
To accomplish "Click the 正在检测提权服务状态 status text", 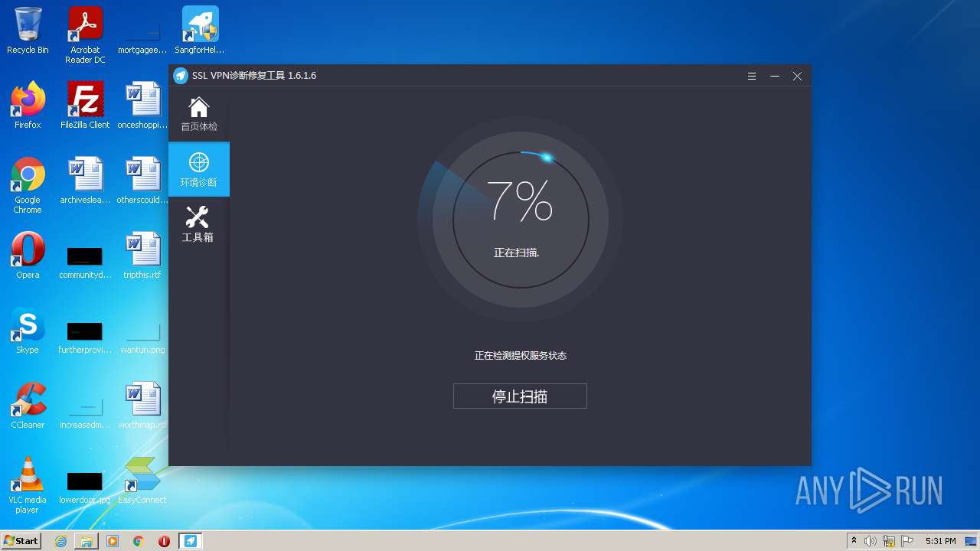I will (x=521, y=356).
